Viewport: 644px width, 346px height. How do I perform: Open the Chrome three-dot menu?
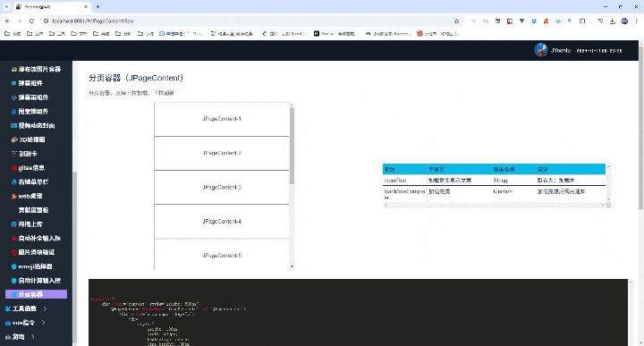pyautogui.click(x=636, y=21)
